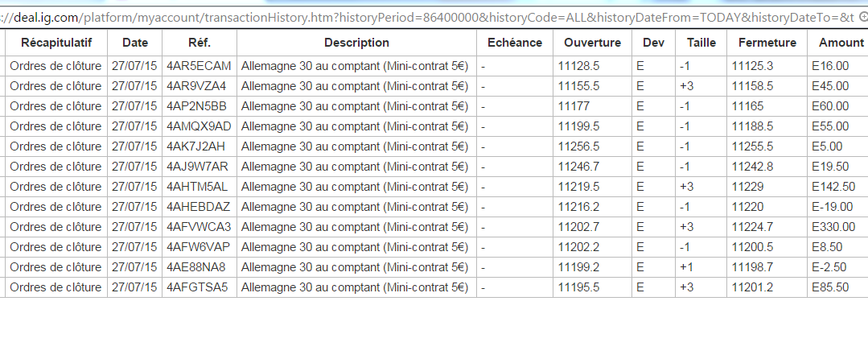Click opening price 11256.5 cell
The height and width of the screenshot is (363, 868).
(x=579, y=146)
